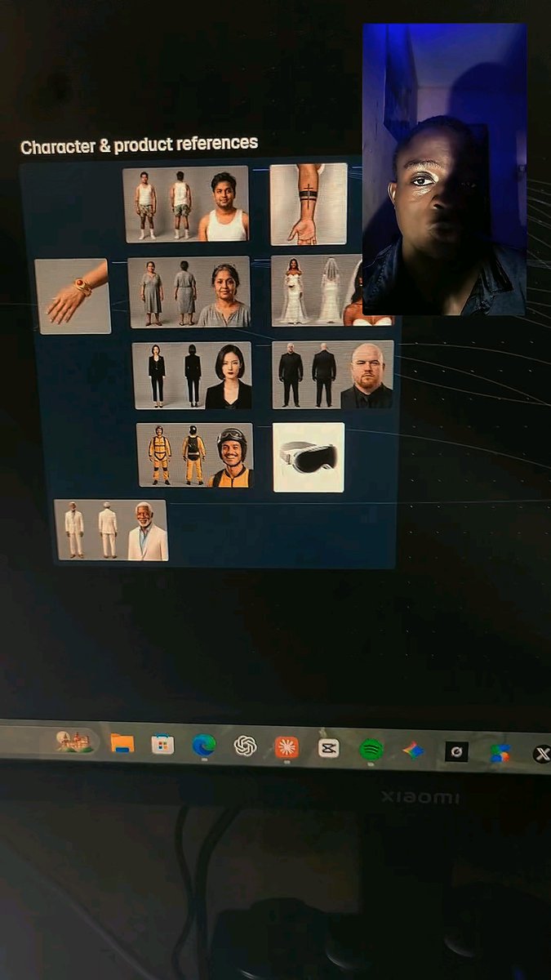Select the skydiver in orange jumpsuit reference
This screenshot has width=551, height=980.
click(x=194, y=455)
